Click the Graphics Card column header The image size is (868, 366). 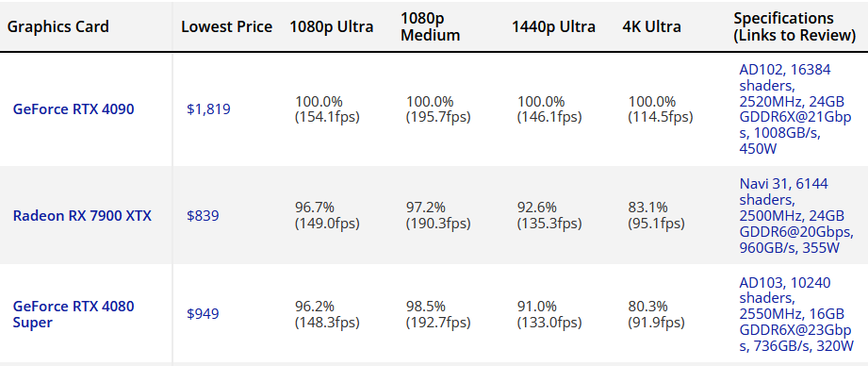click(x=58, y=26)
